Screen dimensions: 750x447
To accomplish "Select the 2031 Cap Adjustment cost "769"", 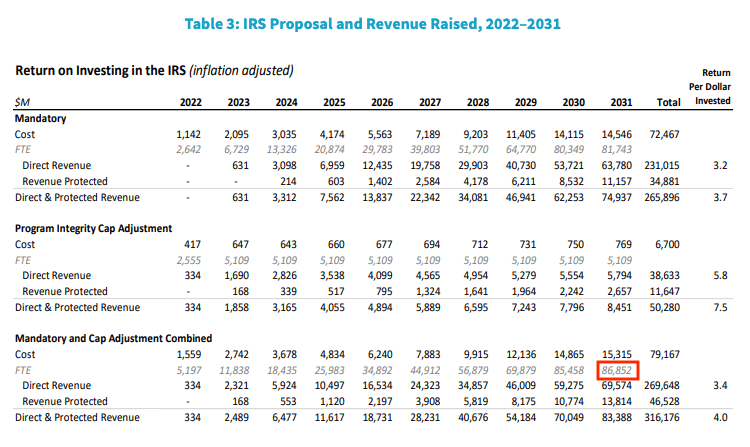I will tap(623, 244).
